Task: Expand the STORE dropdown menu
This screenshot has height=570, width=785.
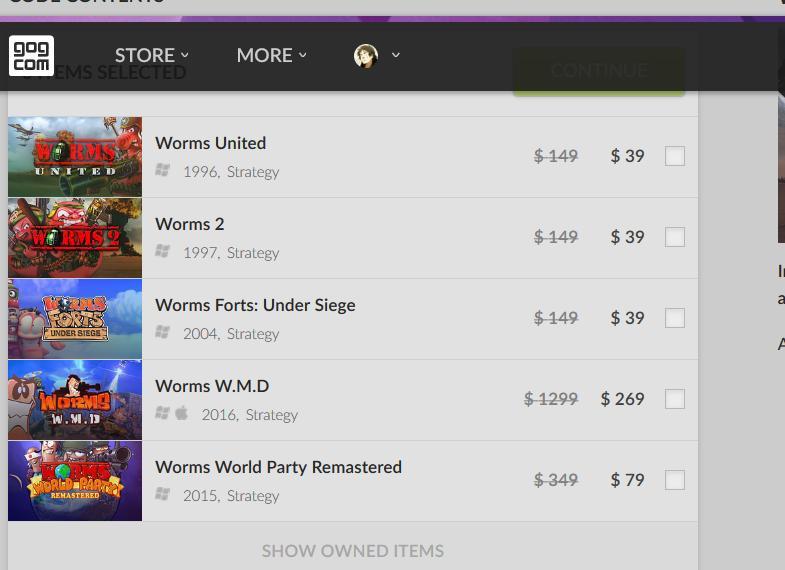Action: [x=152, y=55]
